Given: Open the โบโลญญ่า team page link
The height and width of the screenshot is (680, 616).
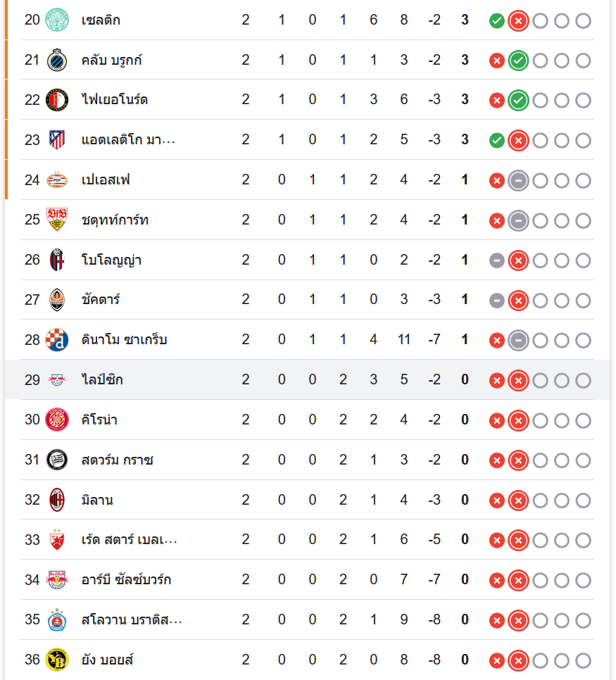Looking at the screenshot, I should [111, 260].
